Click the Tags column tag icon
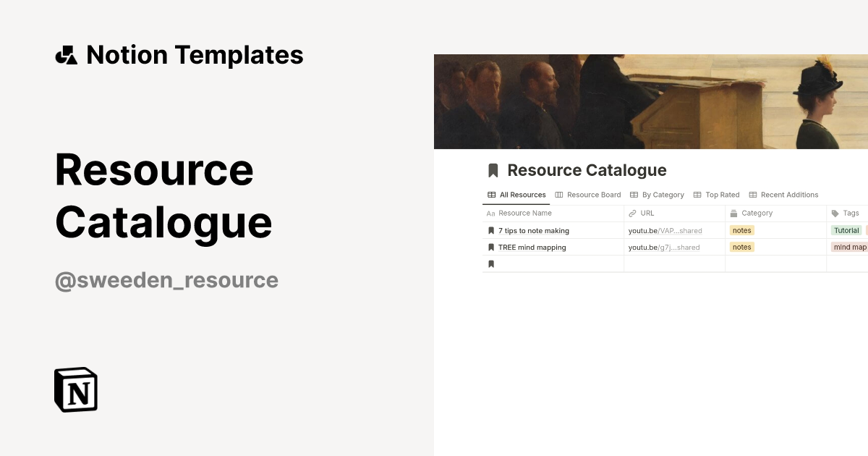 (834, 213)
